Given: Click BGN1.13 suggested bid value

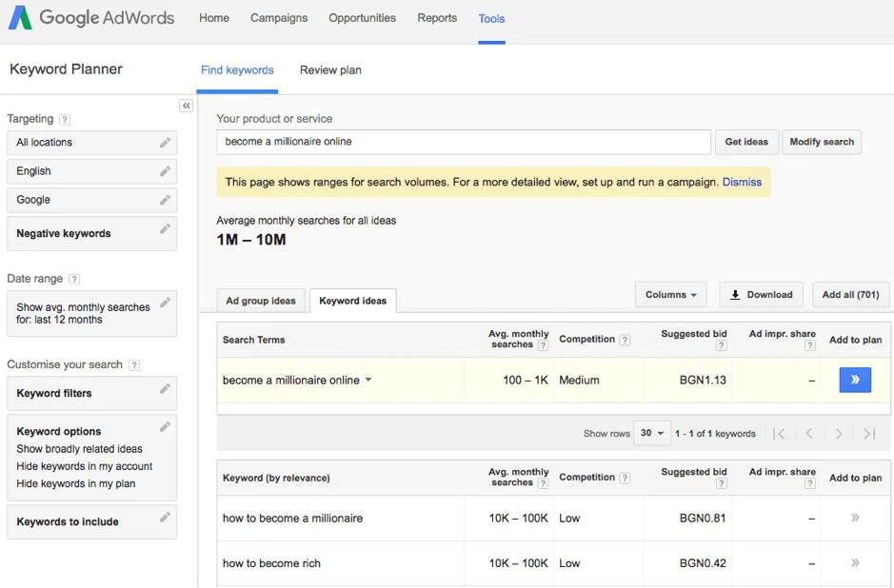Looking at the screenshot, I should tap(703, 380).
